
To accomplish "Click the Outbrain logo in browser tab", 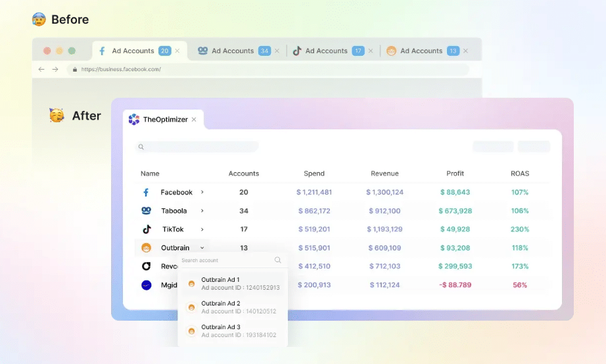I will [x=391, y=51].
